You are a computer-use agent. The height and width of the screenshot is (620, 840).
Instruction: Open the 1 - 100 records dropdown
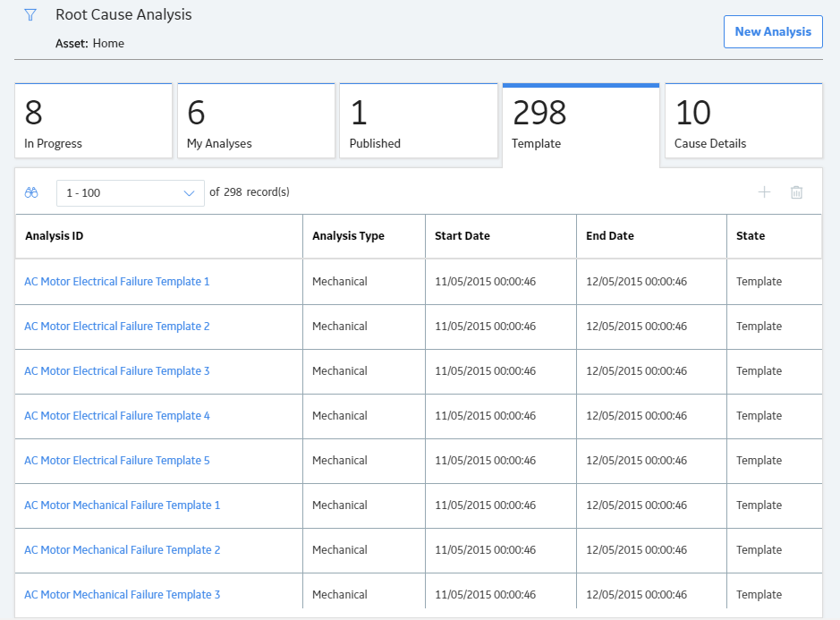(x=131, y=193)
